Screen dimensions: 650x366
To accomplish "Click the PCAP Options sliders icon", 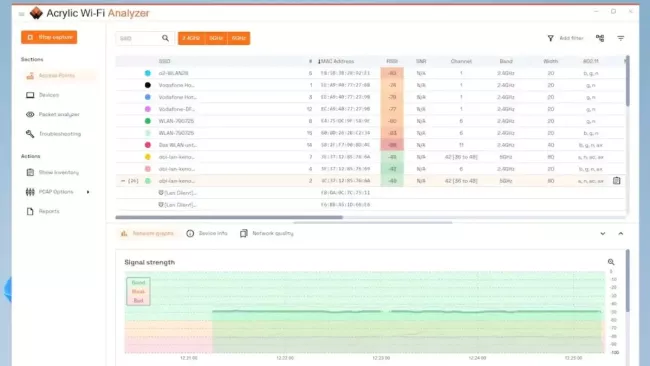I will coord(30,192).
